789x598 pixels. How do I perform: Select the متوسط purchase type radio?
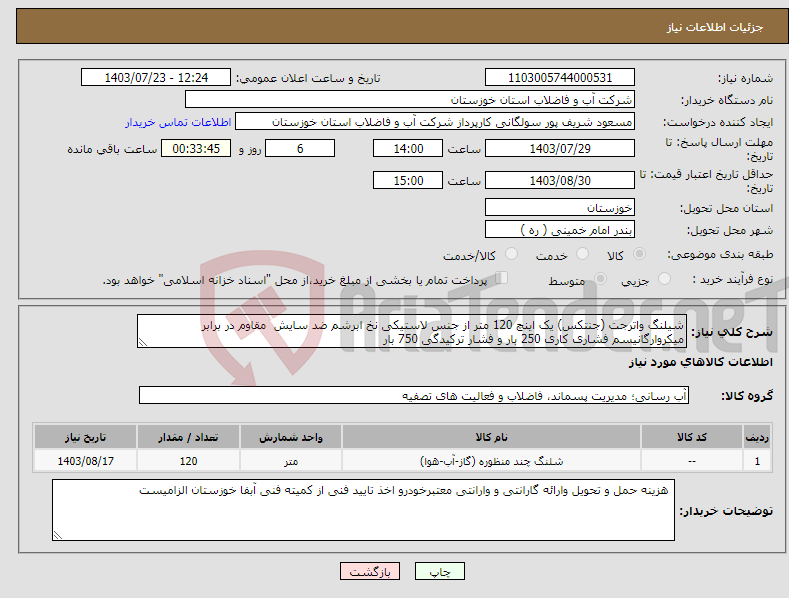600,278
